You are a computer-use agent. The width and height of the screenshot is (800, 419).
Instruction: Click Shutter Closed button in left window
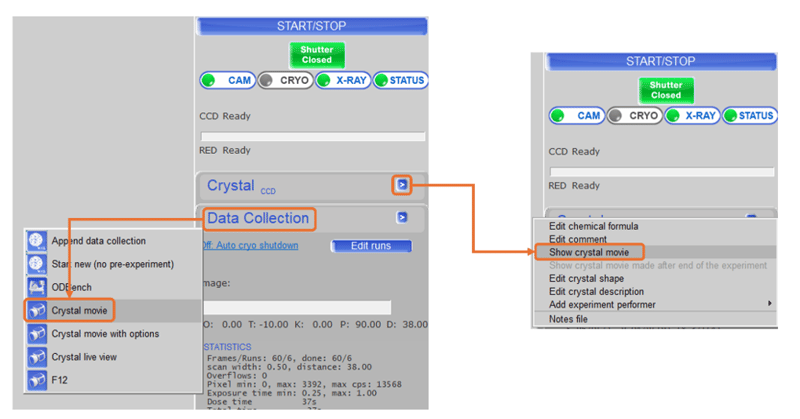coord(317,55)
